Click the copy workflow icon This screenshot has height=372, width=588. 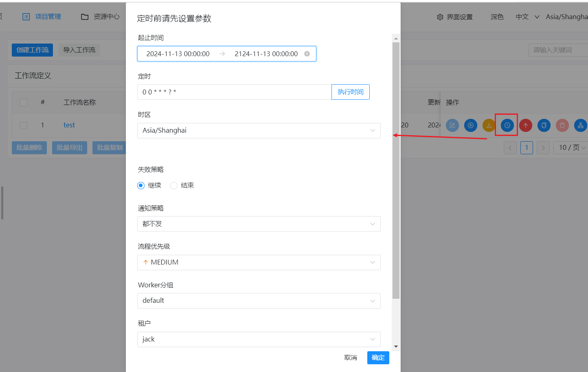tap(544, 125)
